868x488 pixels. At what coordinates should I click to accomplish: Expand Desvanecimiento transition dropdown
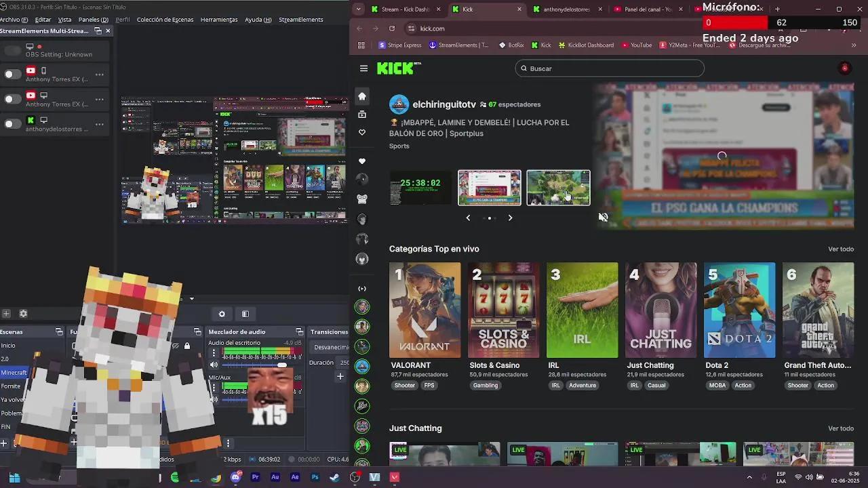pyautogui.click(x=330, y=347)
